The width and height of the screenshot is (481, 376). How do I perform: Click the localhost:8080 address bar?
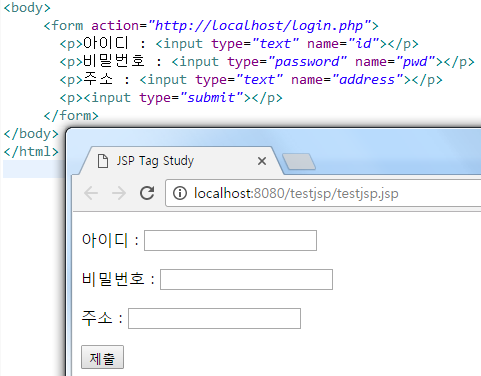click(x=323, y=193)
